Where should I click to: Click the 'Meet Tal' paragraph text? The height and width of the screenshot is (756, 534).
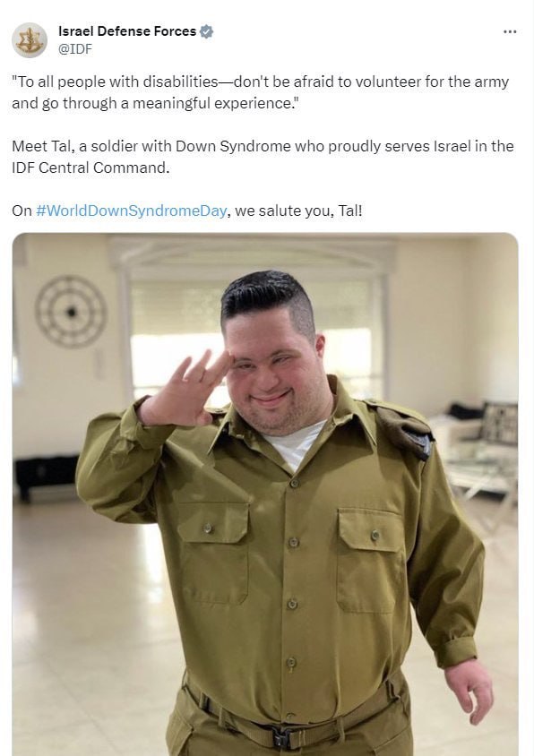tap(263, 157)
